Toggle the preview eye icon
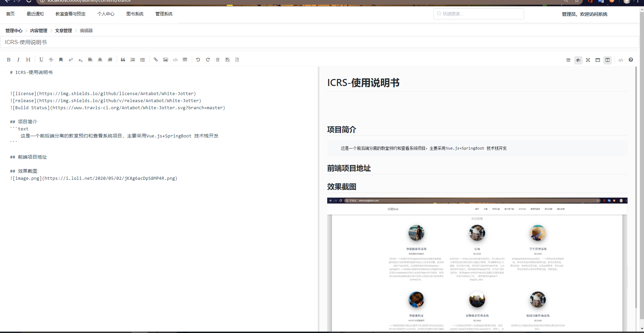Screen dimensions: 644x333 578,60
